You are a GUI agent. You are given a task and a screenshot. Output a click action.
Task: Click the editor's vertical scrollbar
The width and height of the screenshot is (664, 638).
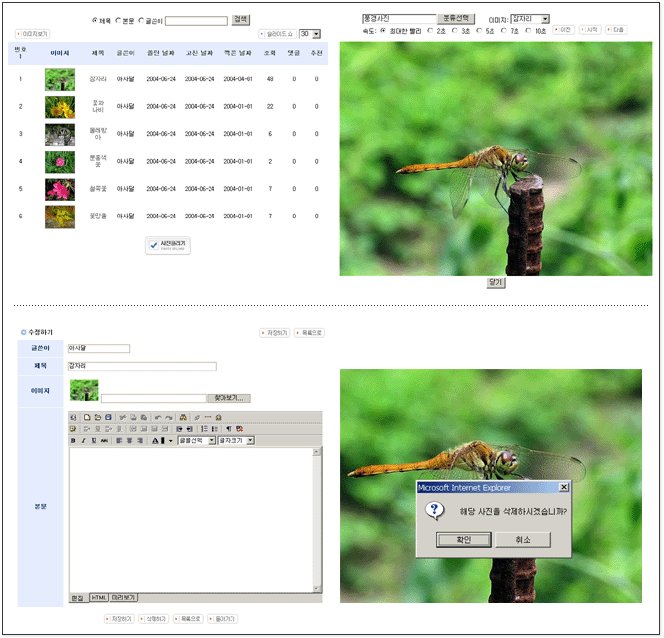[x=317, y=518]
